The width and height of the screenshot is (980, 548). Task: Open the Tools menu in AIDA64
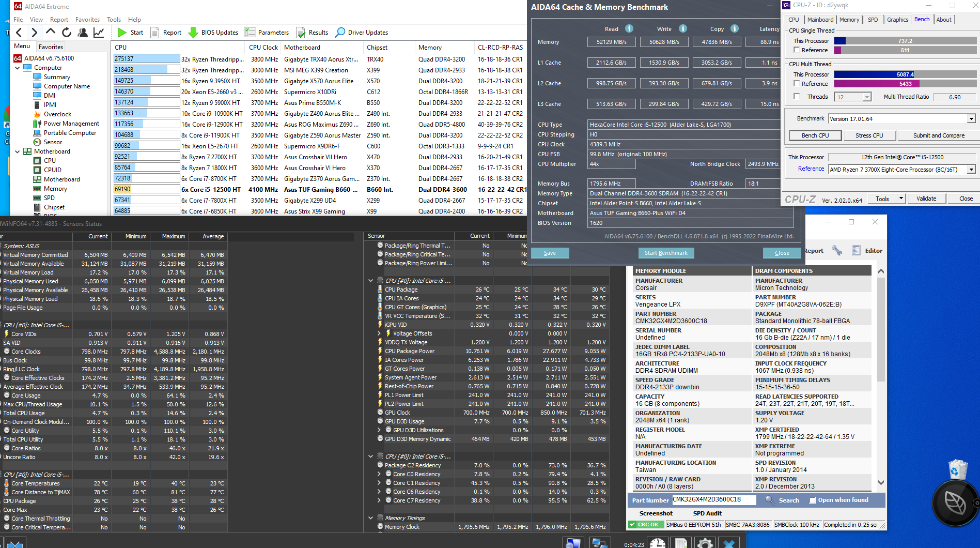[x=114, y=20]
